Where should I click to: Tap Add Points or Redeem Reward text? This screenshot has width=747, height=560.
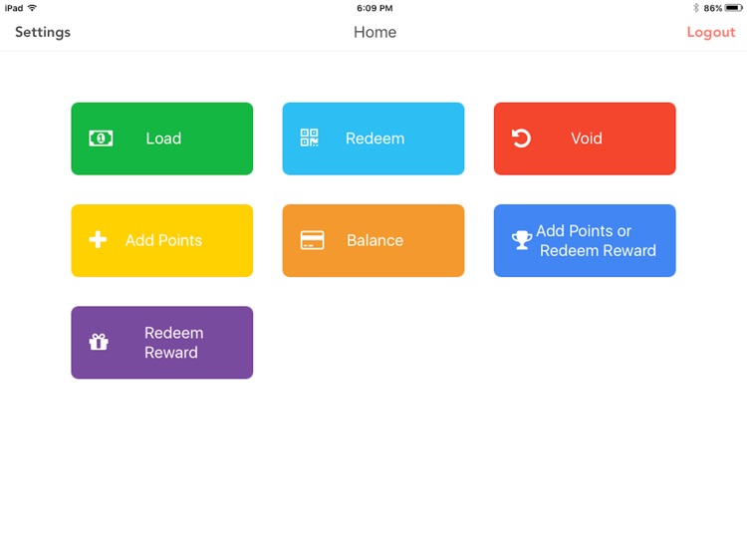point(596,241)
